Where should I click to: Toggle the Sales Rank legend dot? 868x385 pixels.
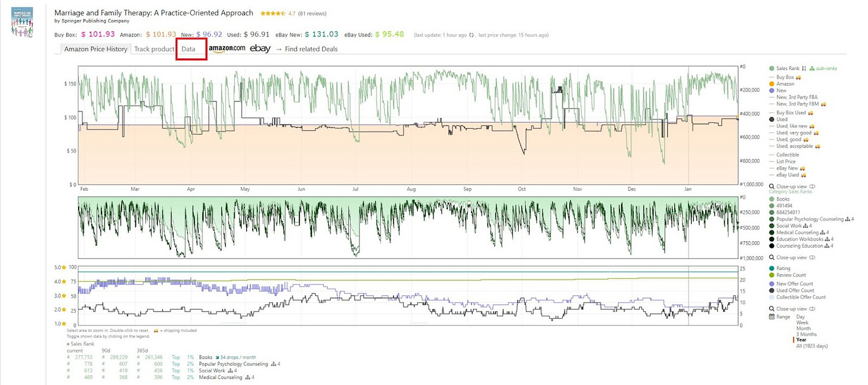771,69
